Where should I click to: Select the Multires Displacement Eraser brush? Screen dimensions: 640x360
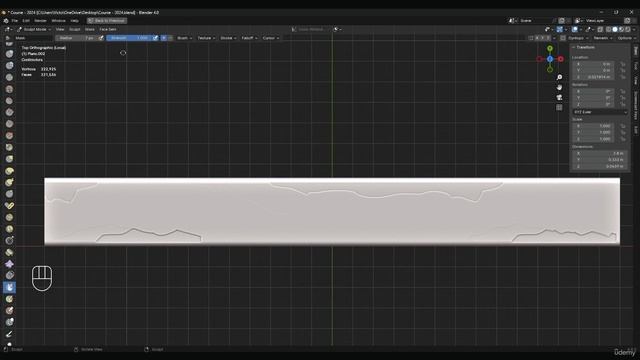pos(9,311)
